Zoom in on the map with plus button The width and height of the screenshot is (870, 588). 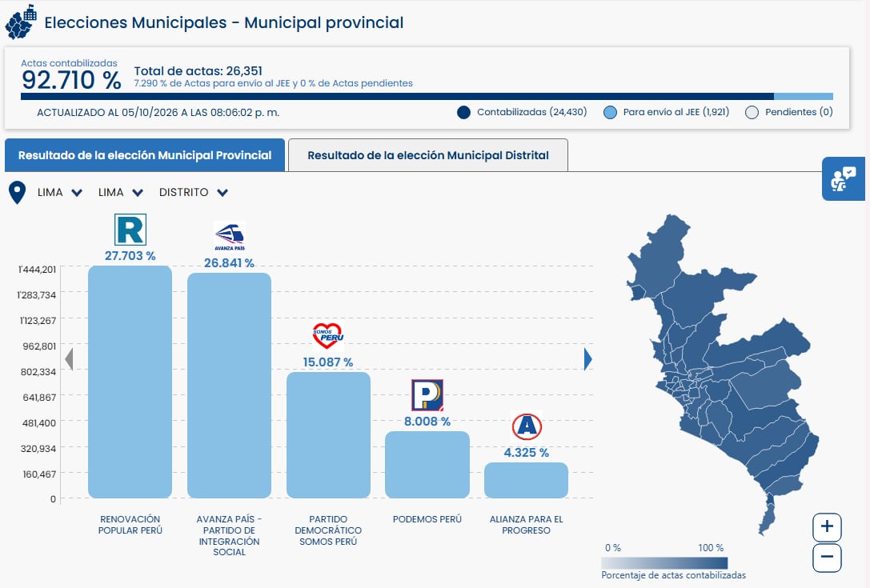[x=827, y=527]
